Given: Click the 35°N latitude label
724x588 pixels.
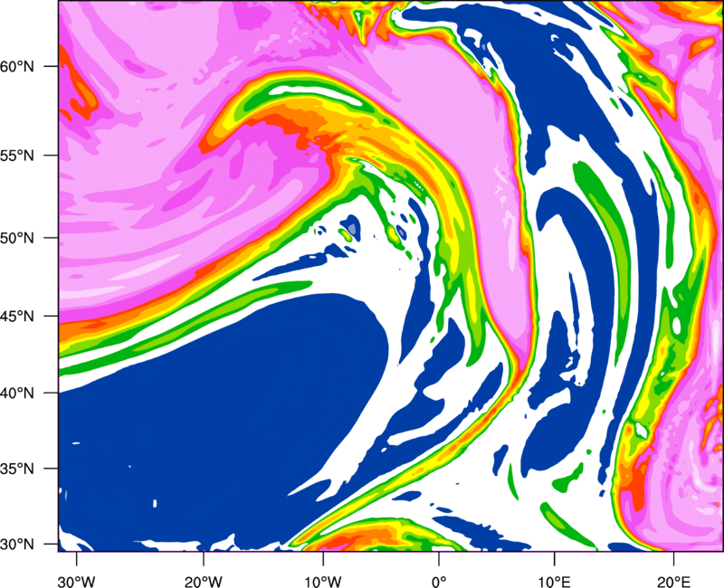Looking at the screenshot, I should point(17,469).
